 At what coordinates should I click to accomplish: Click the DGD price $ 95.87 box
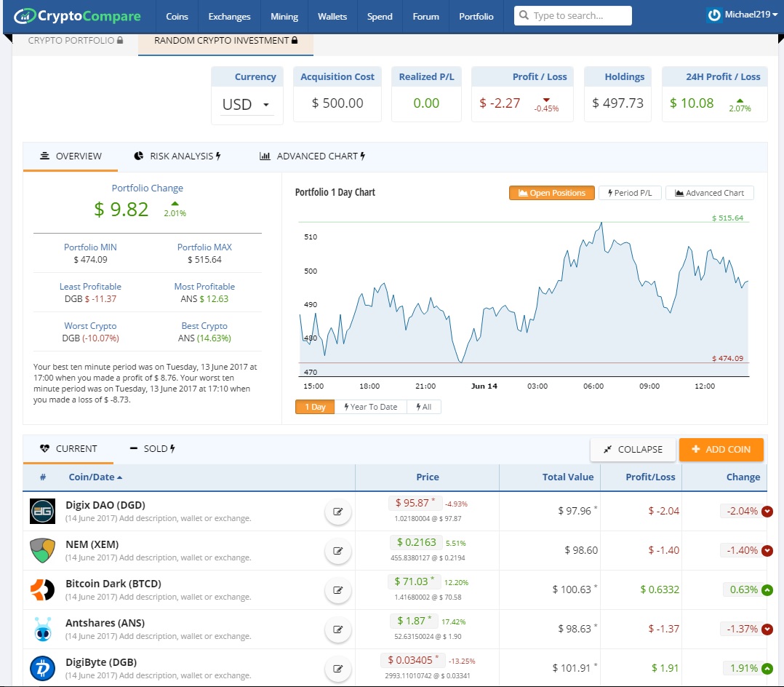(x=415, y=503)
